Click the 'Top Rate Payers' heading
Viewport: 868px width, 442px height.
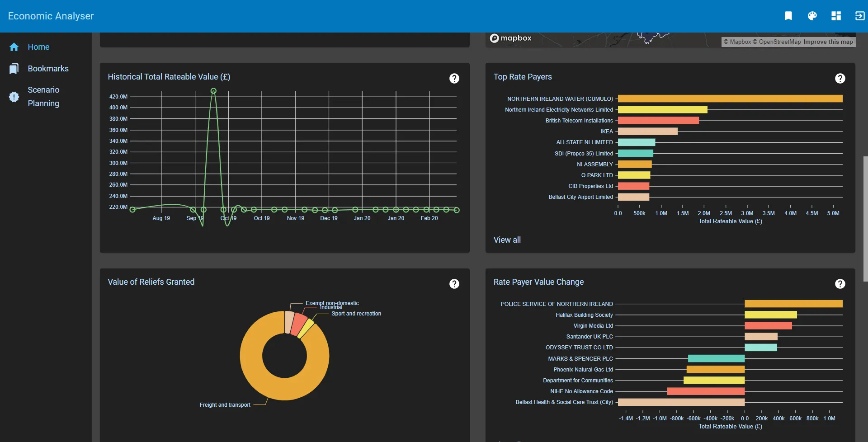pos(523,77)
